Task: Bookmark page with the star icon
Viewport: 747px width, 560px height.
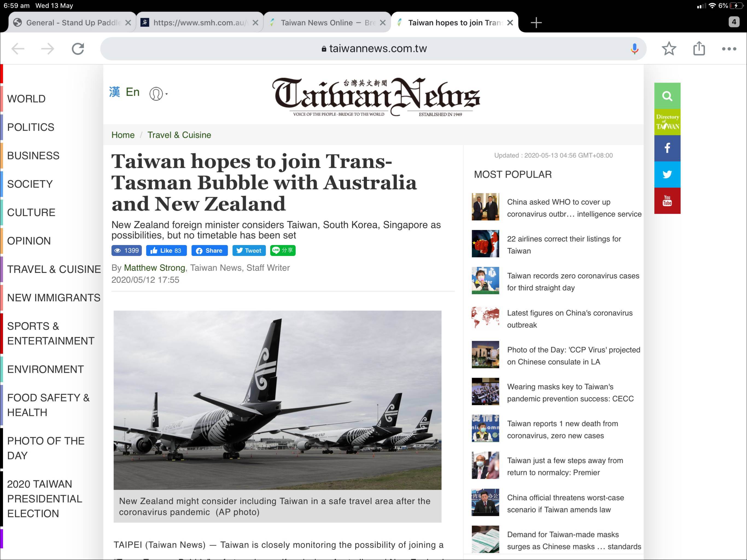Action: pyautogui.click(x=669, y=49)
